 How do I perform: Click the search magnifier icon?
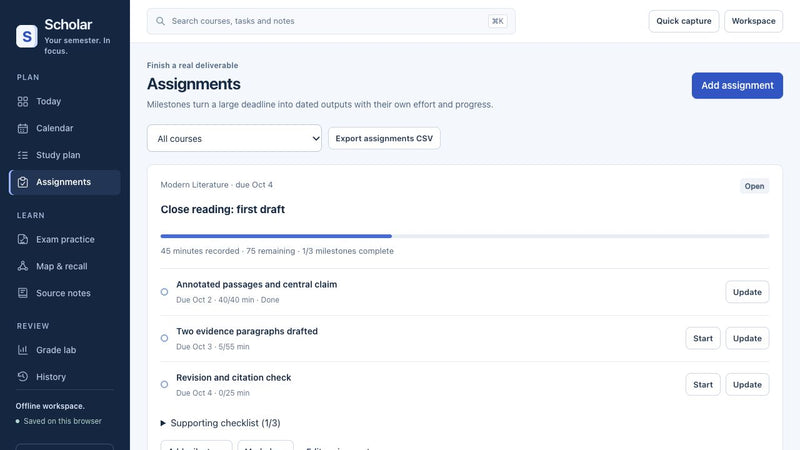(x=160, y=21)
